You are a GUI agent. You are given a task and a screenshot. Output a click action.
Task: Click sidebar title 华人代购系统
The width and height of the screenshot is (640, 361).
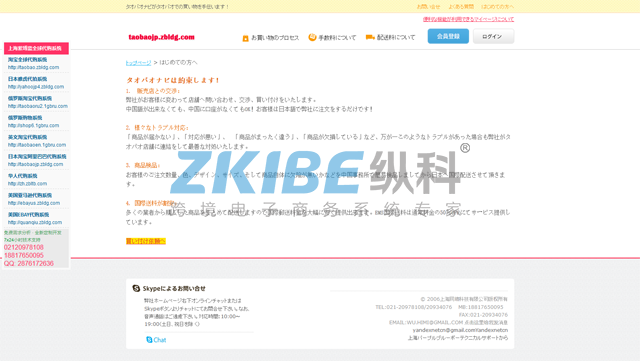pyautogui.click(x=22, y=176)
